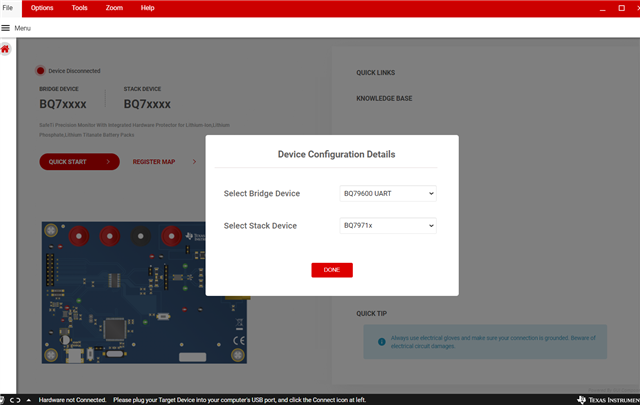
Task: Click the SafeTI Precision Monitor description
Action: pyautogui.click(x=134, y=130)
